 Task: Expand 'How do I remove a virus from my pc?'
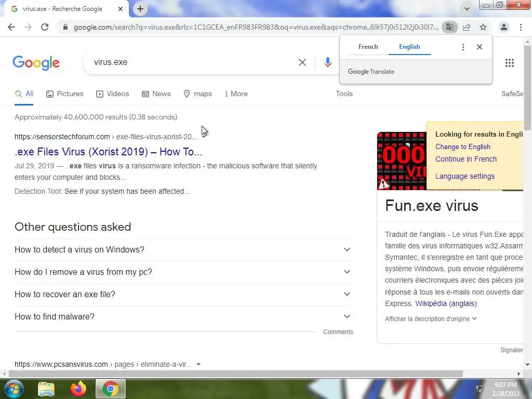pos(184,272)
